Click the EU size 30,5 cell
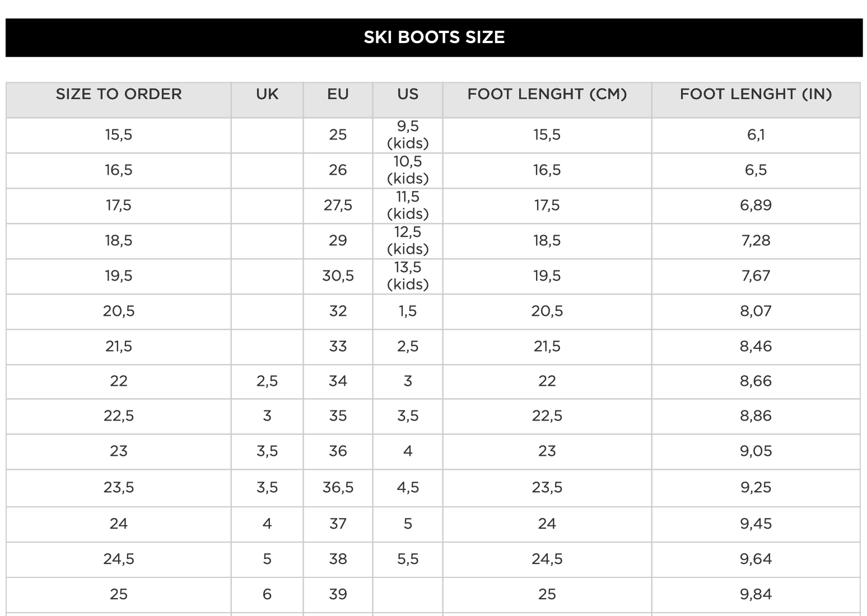Image resolution: width=867 pixels, height=616 pixels. tap(338, 276)
